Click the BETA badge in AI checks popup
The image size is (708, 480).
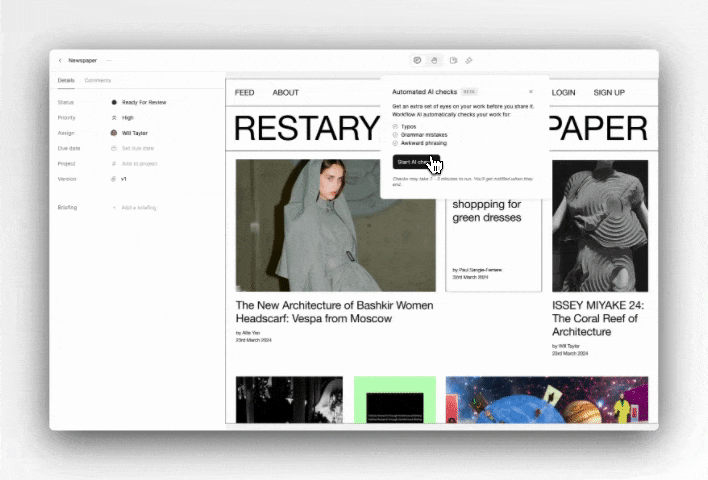click(469, 92)
